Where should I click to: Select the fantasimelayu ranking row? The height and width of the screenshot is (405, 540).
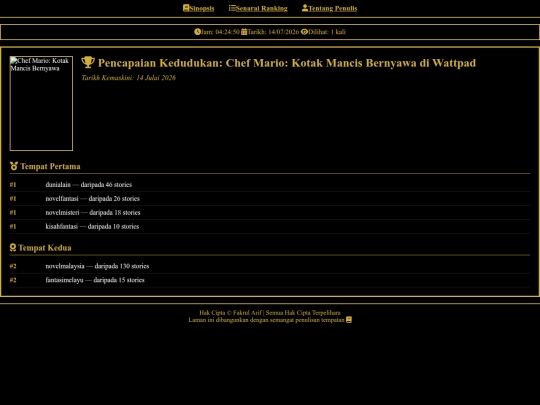270,280
